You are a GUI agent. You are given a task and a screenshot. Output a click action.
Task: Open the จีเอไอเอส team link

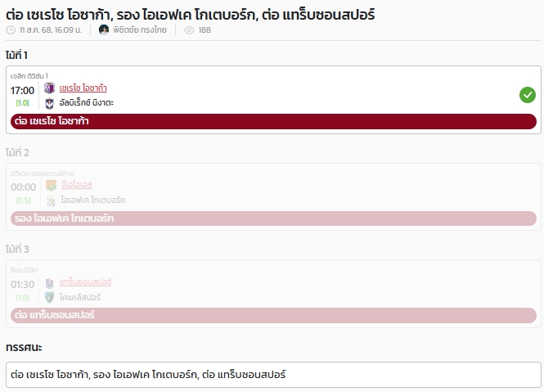(77, 185)
